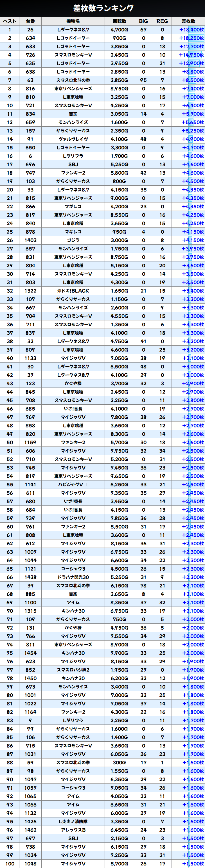Click rank 100 cell in last row
Image resolution: width=205 pixels, height=868 pixels.
click(x=10, y=864)
